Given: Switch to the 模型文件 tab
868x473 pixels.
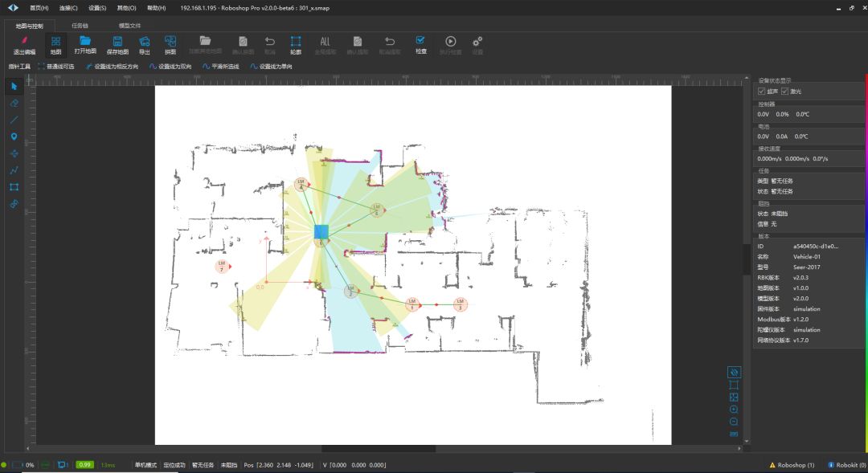Looking at the screenshot, I should tap(129, 26).
